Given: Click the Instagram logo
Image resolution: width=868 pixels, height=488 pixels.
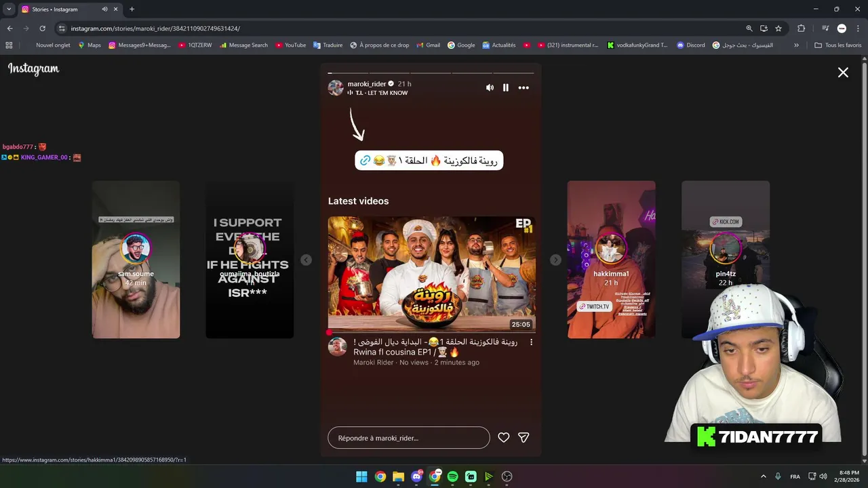Looking at the screenshot, I should pos(33,69).
